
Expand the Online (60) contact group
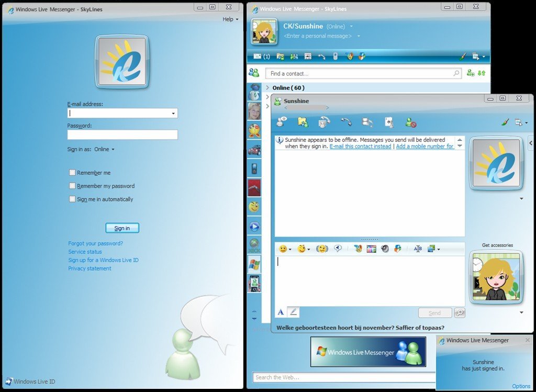(267, 88)
